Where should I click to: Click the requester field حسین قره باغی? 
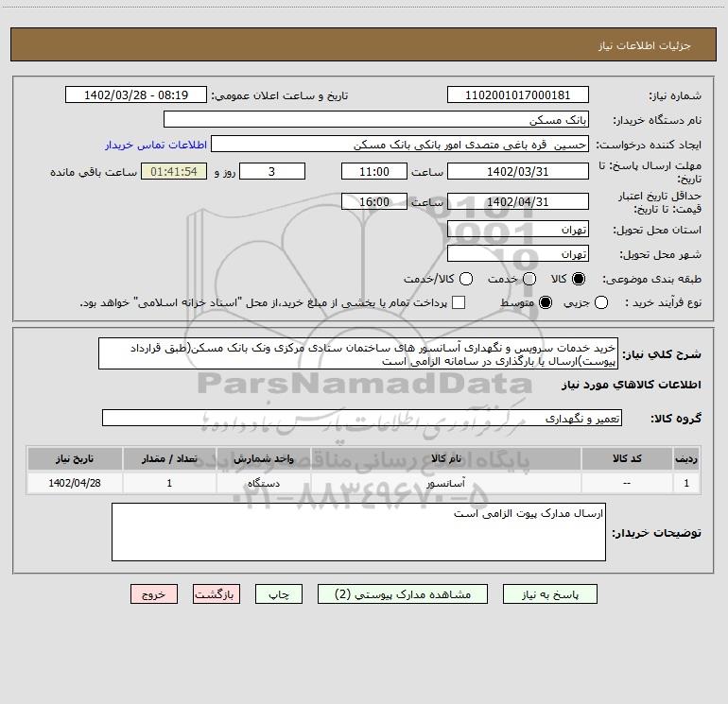pos(400,144)
